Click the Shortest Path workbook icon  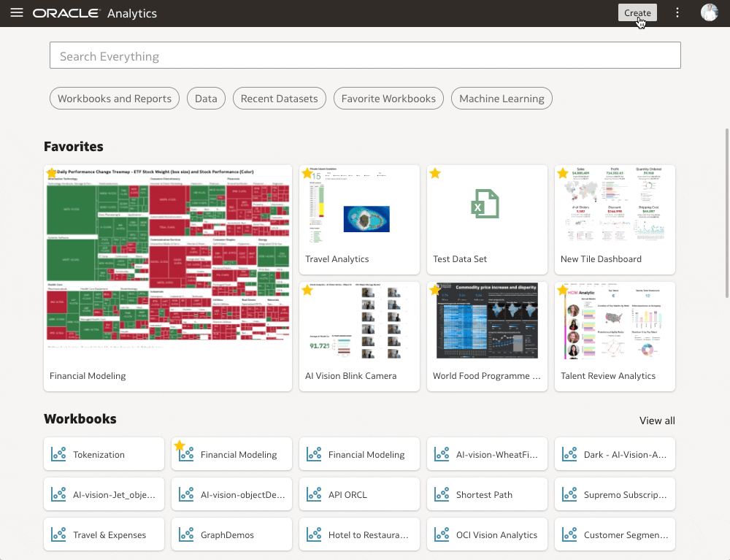point(442,494)
